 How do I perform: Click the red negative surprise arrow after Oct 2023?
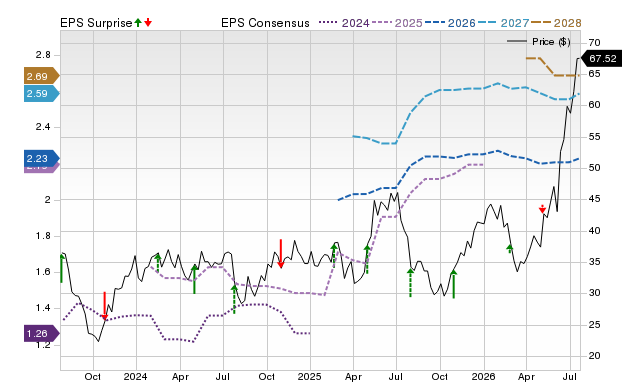point(104,306)
